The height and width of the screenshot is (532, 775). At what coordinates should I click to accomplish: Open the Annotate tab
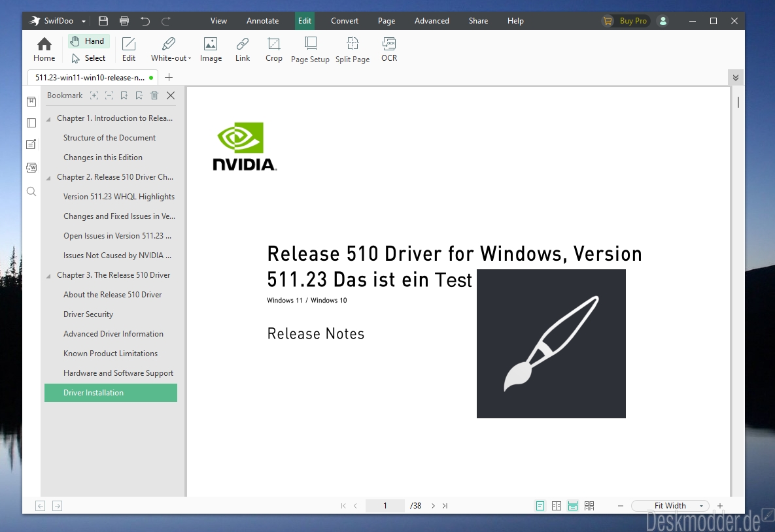(x=262, y=21)
